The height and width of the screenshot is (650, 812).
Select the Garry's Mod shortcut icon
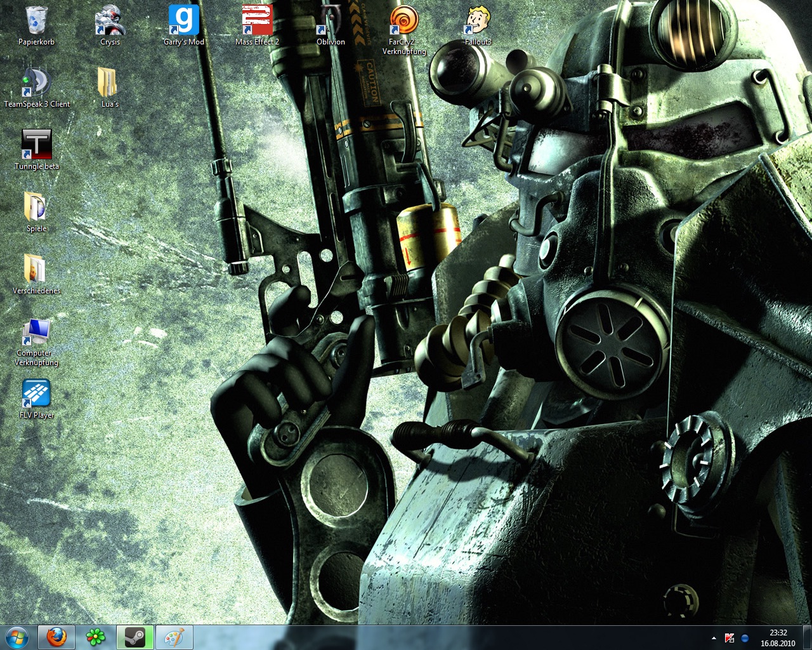click(x=184, y=25)
